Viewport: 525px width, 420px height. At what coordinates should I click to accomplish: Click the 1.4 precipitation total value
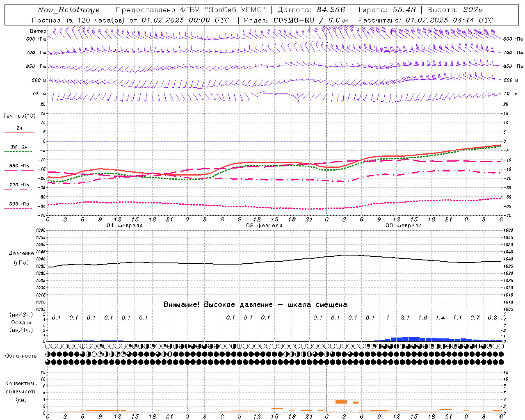pyautogui.click(x=440, y=318)
